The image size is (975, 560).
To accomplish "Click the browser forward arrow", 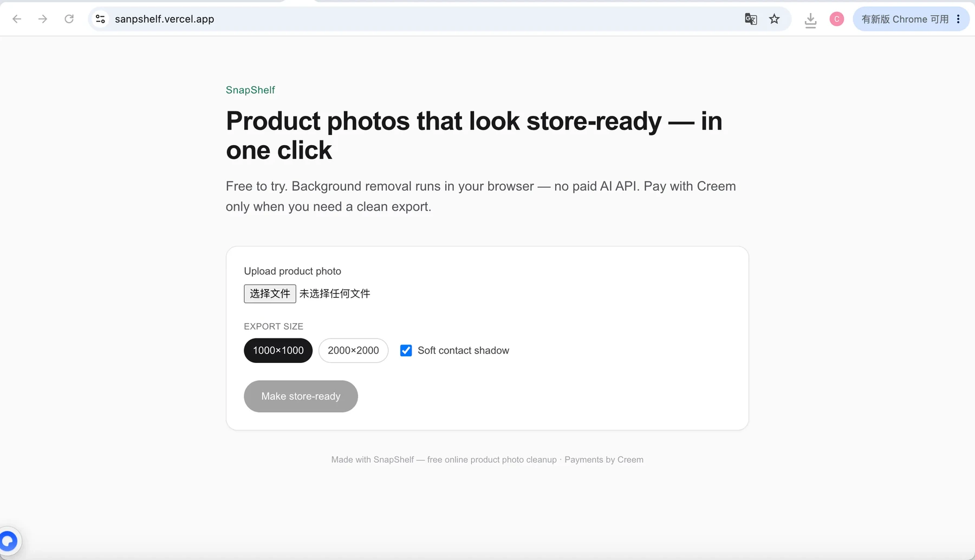I will (43, 19).
